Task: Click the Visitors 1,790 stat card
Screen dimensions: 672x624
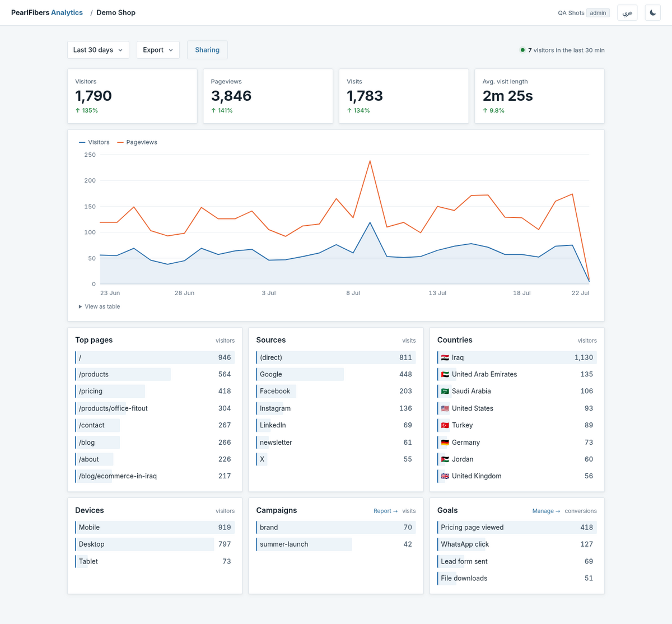Action: click(x=132, y=96)
